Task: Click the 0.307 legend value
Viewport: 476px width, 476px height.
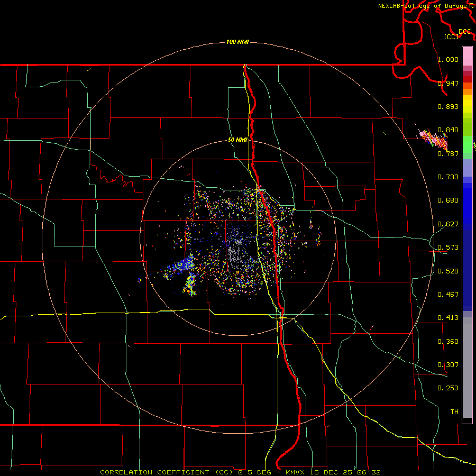Action: click(448, 365)
